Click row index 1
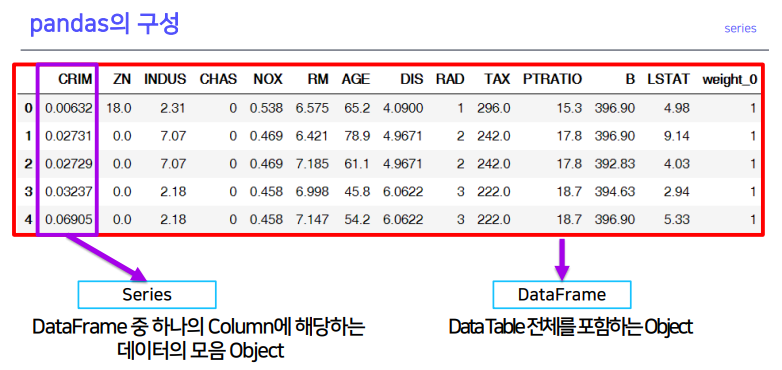This screenshot has height=370, width=782. [x=28, y=136]
